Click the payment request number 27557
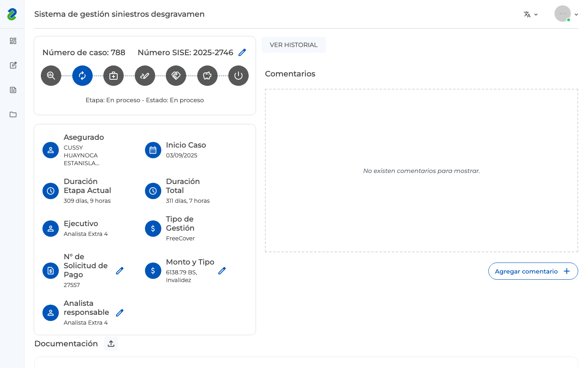 pos(72,285)
